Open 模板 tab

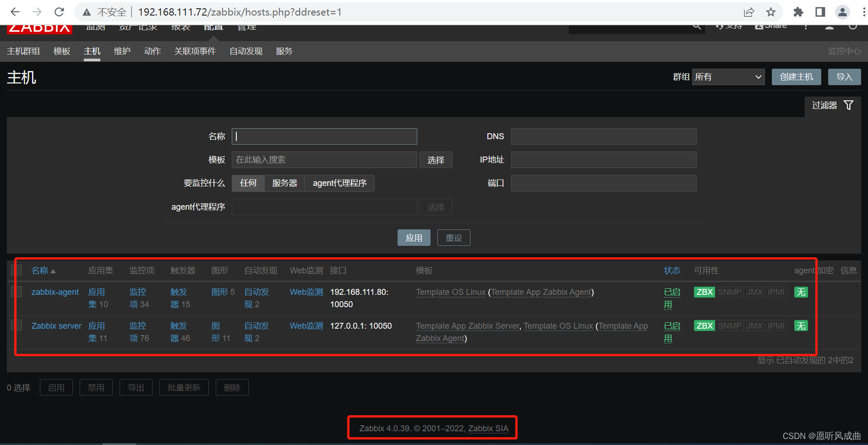tap(62, 51)
